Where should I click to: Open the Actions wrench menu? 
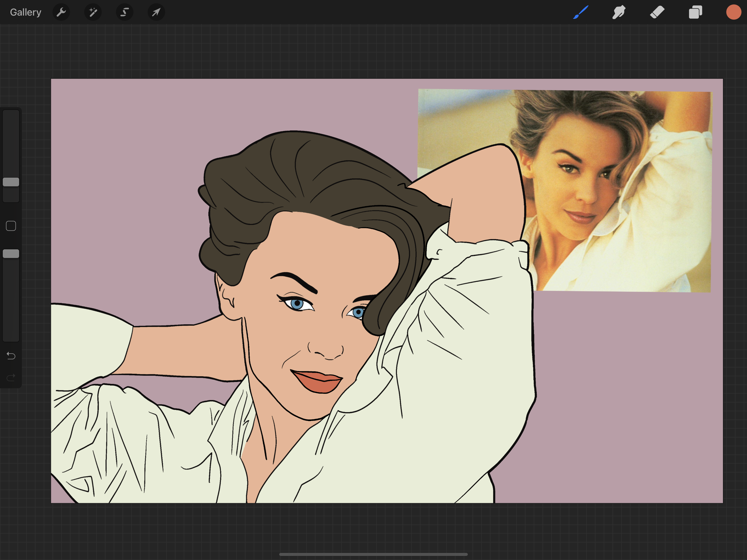click(61, 13)
